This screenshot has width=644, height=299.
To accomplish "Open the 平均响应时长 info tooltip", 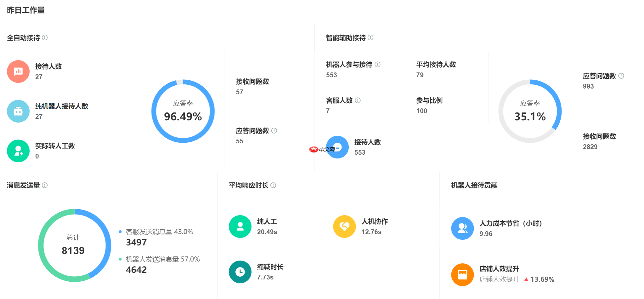I will point(273,186).
